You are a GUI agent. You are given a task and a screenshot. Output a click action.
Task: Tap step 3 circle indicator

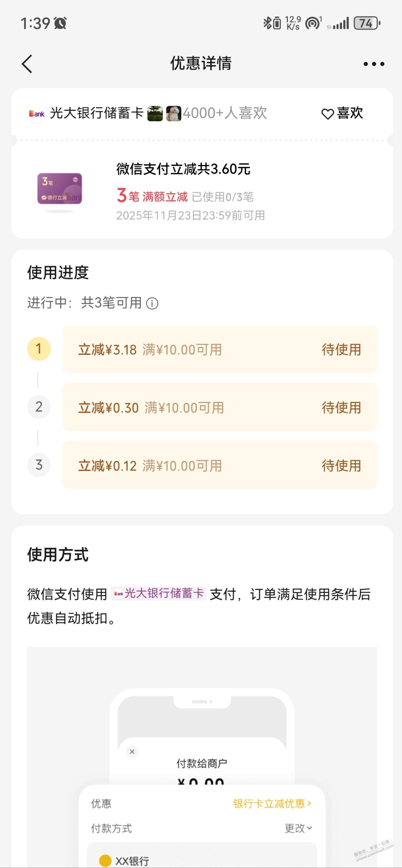tap(39, 465)
